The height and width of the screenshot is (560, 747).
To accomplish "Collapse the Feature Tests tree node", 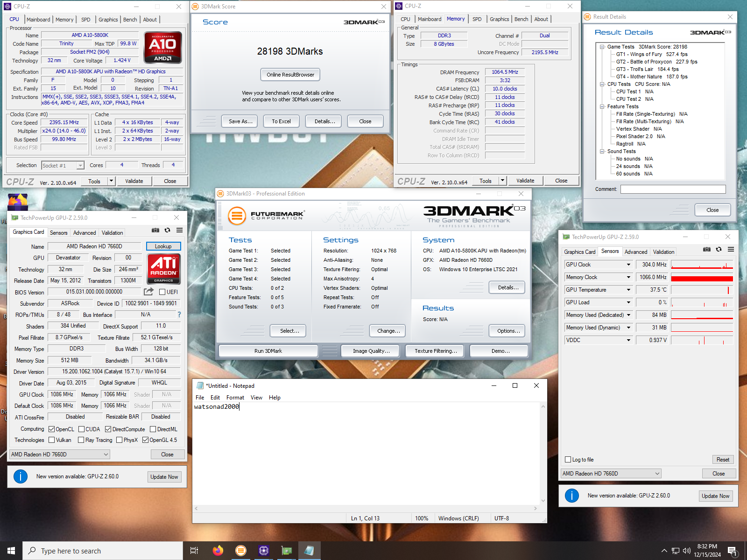I will coord(602,106).
